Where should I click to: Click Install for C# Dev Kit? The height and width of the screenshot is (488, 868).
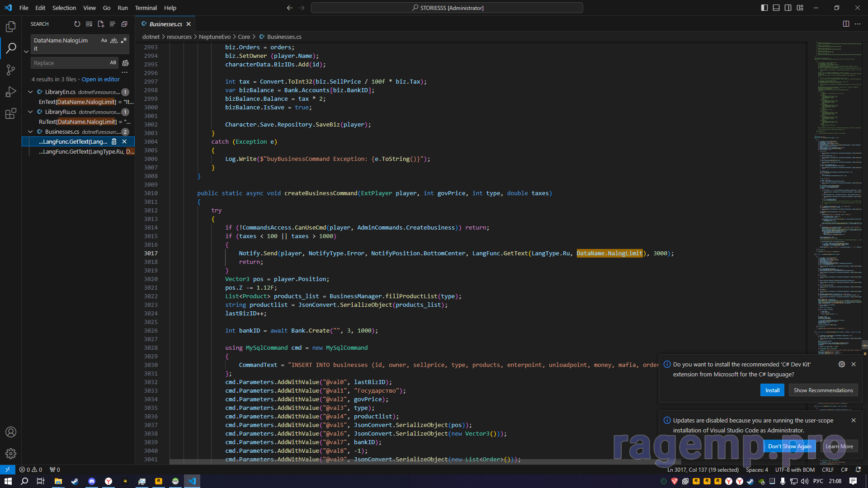[x=772, y=390]
